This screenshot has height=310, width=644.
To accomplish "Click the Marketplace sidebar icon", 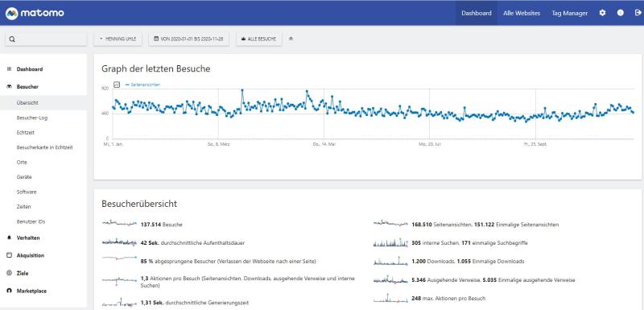I will point(9,291).
